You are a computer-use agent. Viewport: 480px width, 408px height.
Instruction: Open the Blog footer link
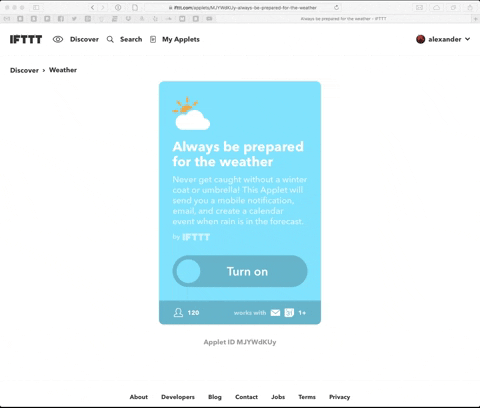215,397
